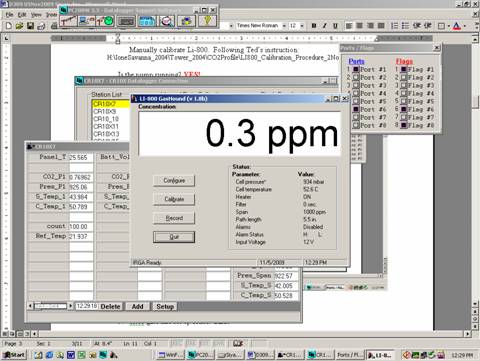Toggle Flag #4 checkbox
The height and width of the screenshot is (361, 480).
[404, 93]
